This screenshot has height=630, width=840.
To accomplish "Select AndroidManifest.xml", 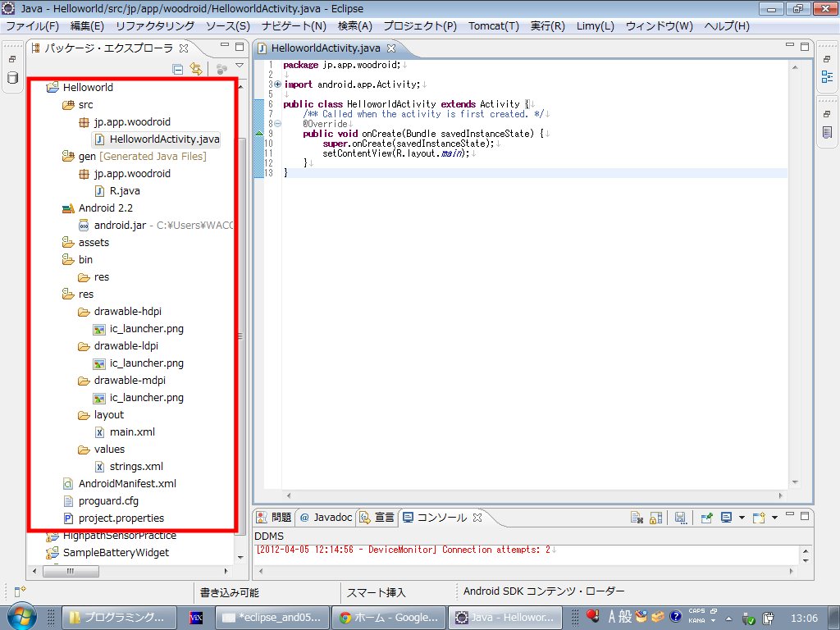I will pyautogui.click(x=120, y=484).
